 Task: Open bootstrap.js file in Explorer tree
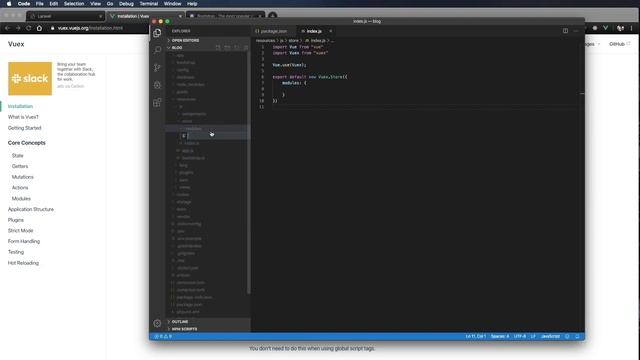pyautogui.click(x=193, y=158)
